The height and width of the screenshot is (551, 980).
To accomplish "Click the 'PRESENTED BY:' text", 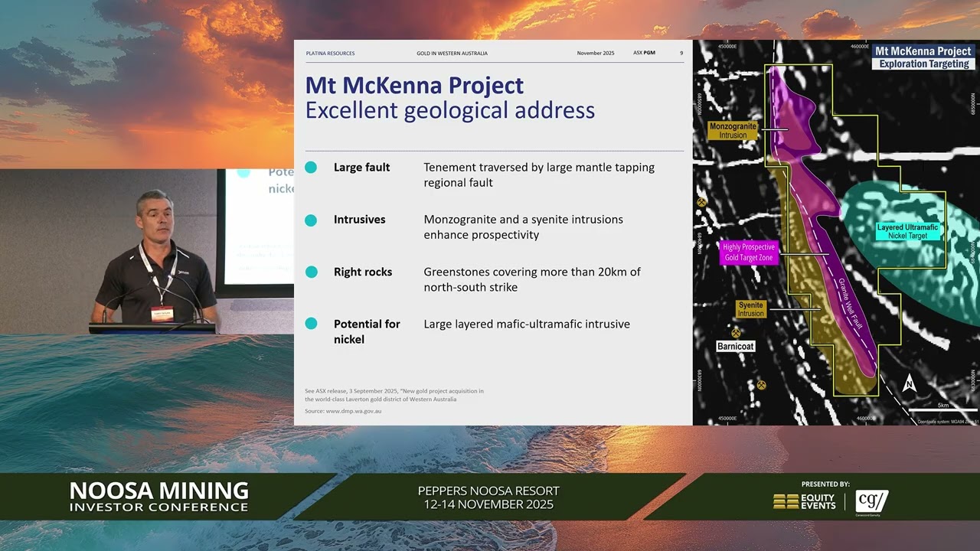I will pyautogui.click(x=825, y=484).
